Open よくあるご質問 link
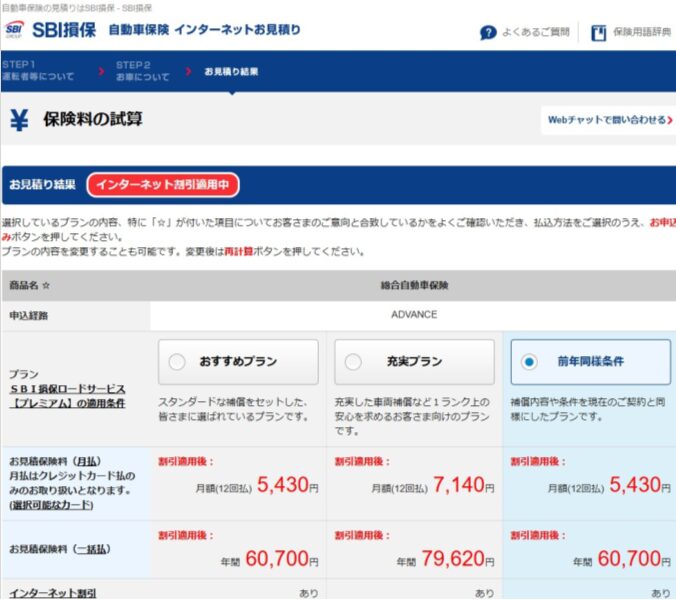 click(536, 32)
